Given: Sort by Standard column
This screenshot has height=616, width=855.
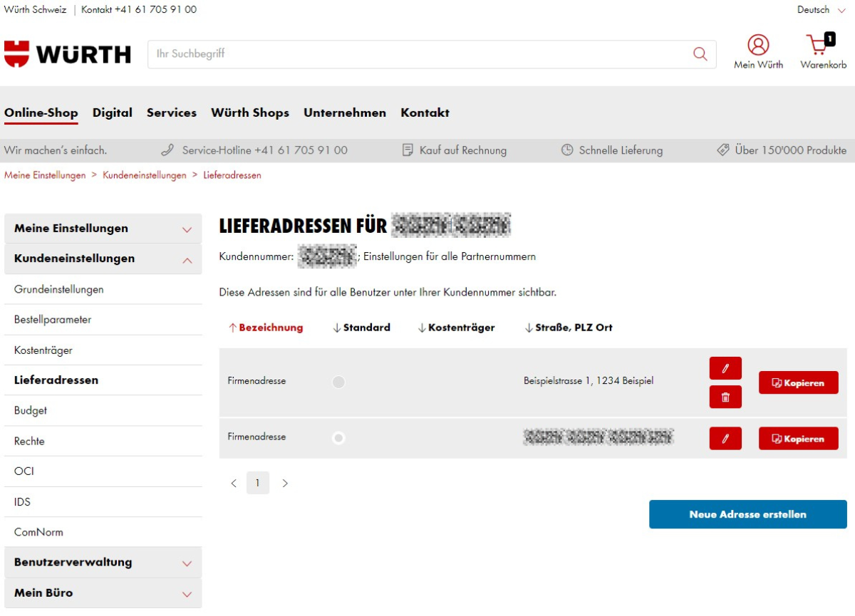Looking at the screenshot, I should (x=361, y=328).
